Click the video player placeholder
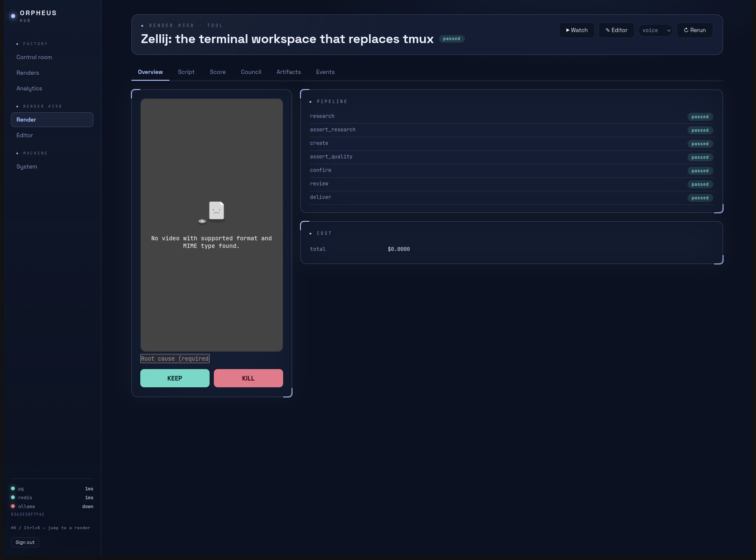The image size is (756, 560). [212, 225]
